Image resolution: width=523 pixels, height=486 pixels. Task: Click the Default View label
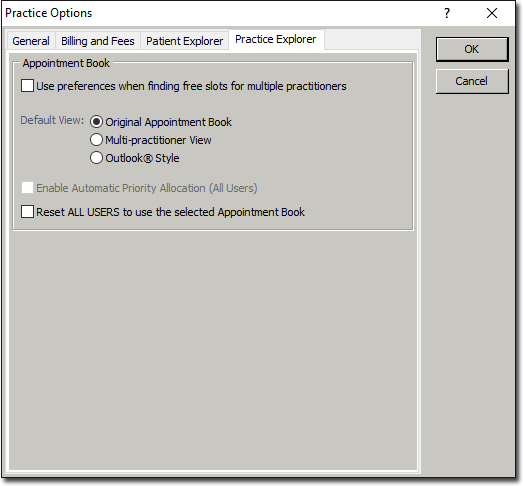tap(52, 120)
